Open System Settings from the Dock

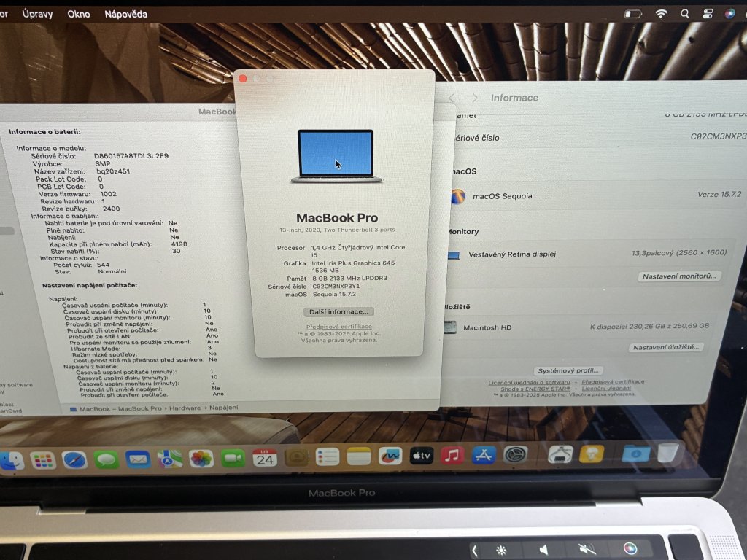coord(515,454)
